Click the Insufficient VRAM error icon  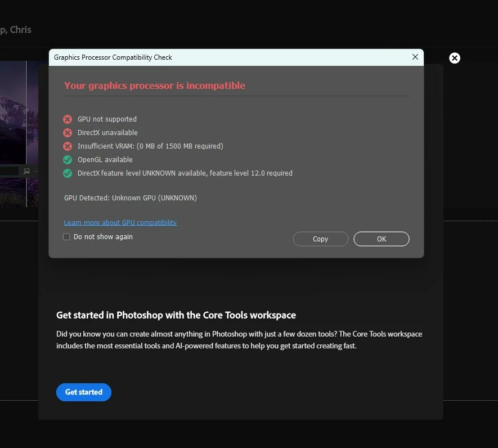(x=68, y=146)
